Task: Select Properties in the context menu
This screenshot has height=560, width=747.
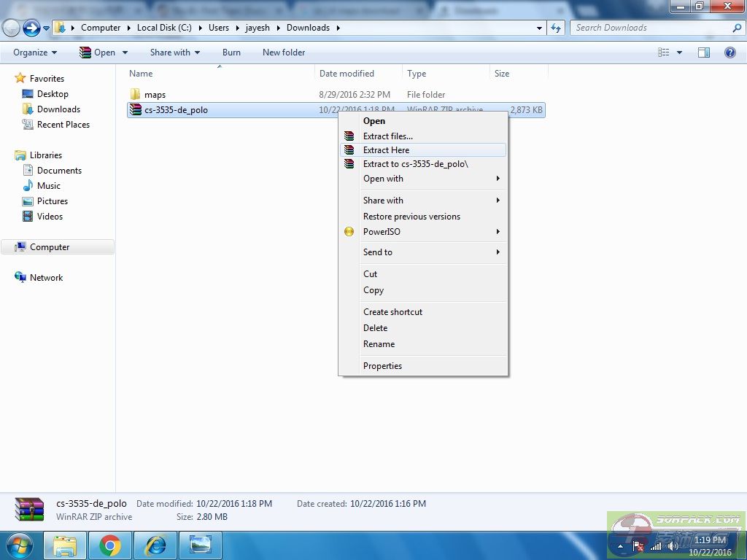Action: click(x=382, y=366)
